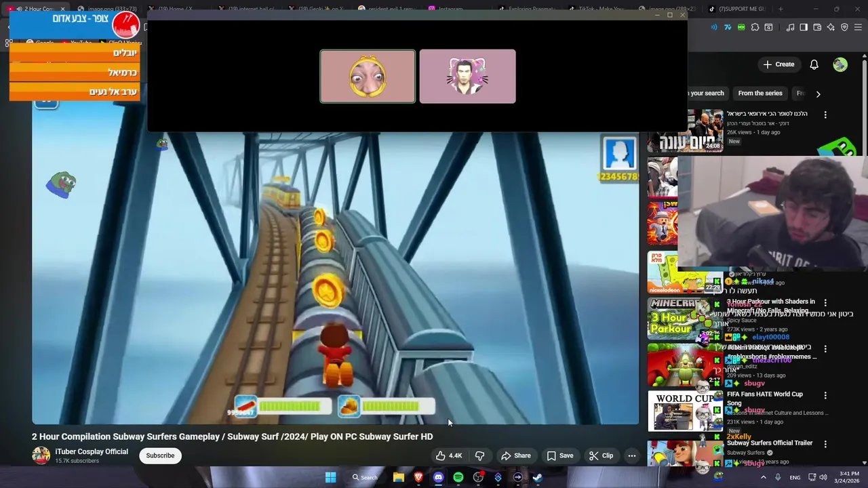Screen dimensions: 868x488
Task: Open YouTube account avatar menu
Action: (x=840, y=64)
